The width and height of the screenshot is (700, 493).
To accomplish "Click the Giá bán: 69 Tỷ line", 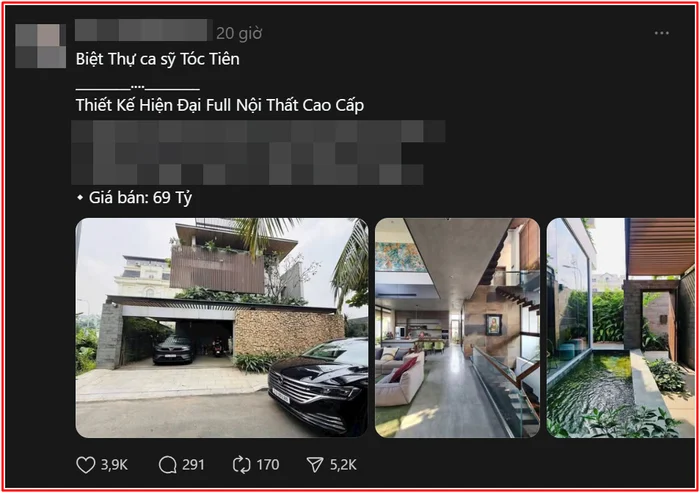I will [134, 198].
